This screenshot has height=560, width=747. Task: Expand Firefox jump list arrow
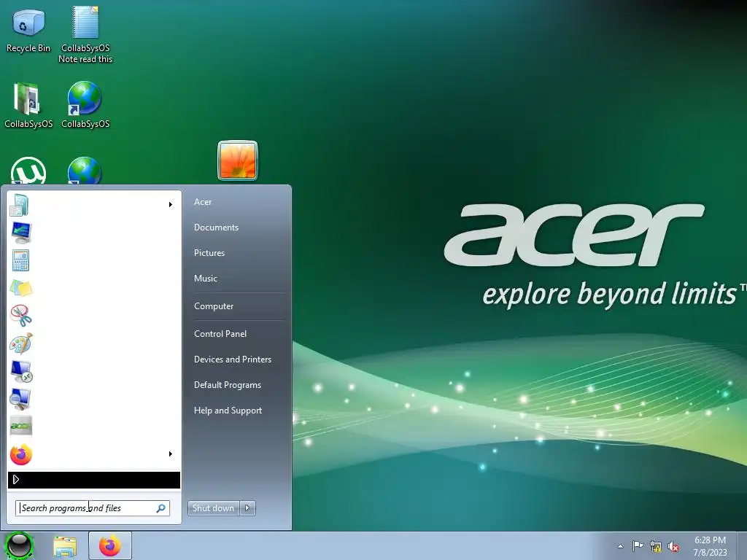tap(171, 454)
